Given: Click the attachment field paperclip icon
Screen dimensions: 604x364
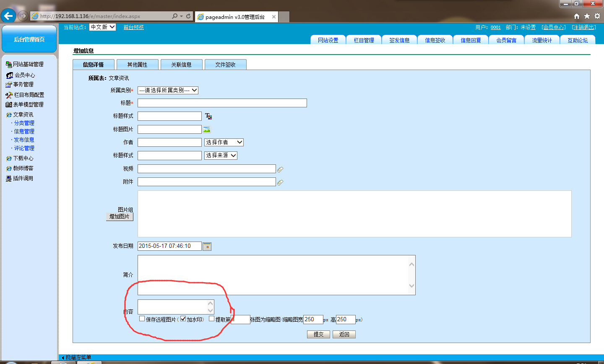Looking at the screenshot, I should click(x=280, y=182).
